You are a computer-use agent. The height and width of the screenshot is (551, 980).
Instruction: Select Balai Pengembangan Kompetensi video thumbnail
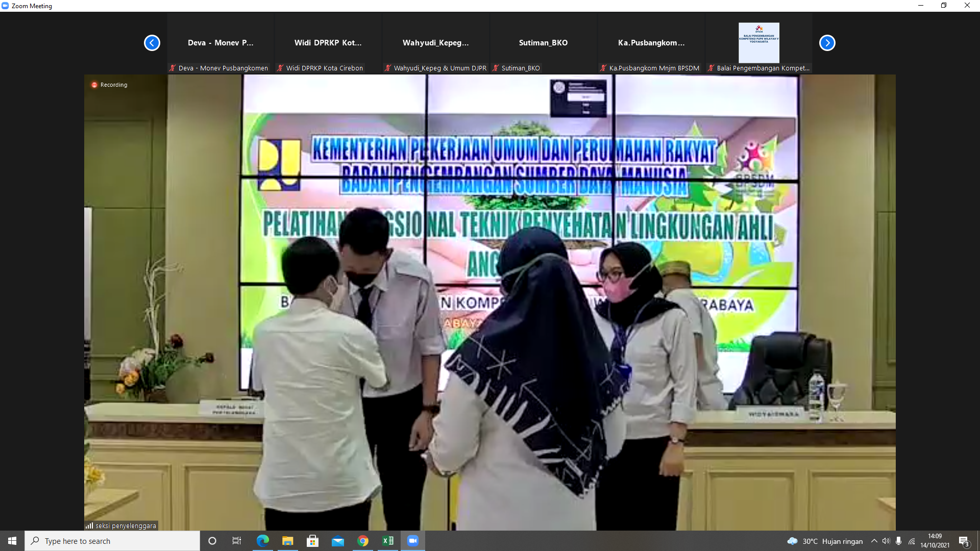(759, 43)
